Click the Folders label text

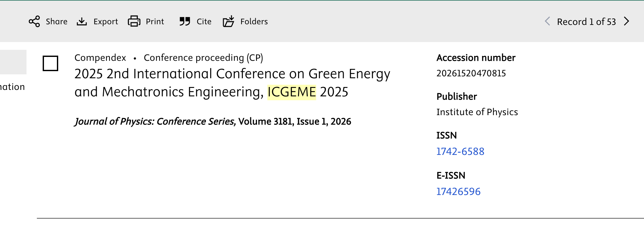254,22
